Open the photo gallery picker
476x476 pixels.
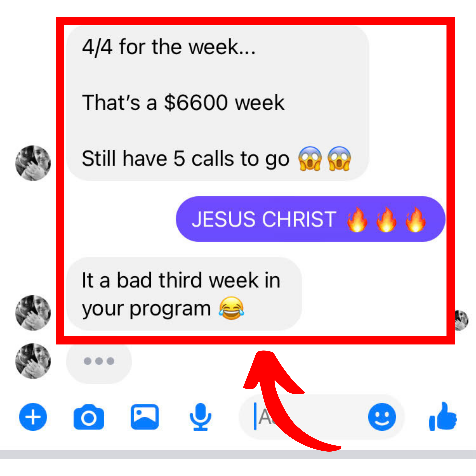(x=145, y=417)
